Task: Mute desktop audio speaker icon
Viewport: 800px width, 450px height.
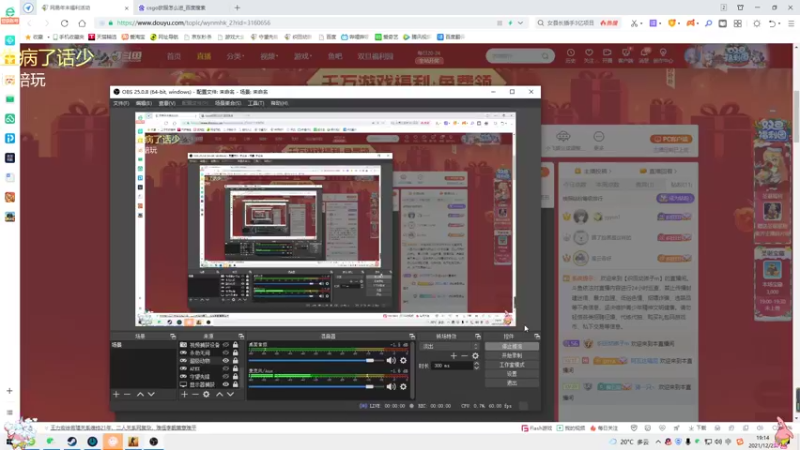Action: (391, 360)
